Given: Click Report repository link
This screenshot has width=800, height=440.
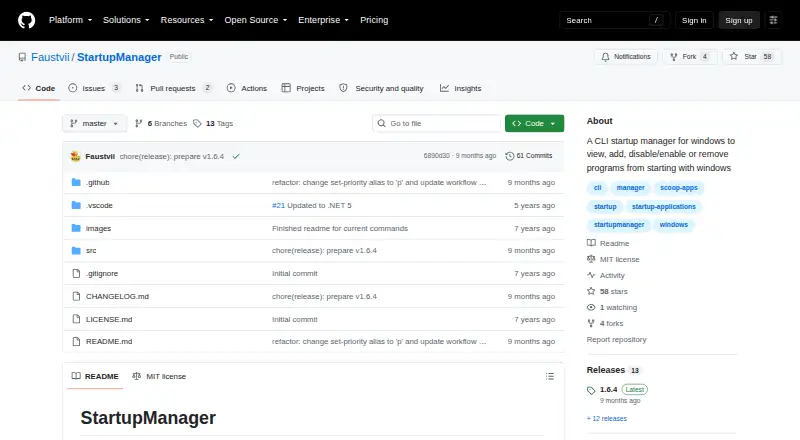Looking at the screenshot, I should (x=616, y=339).
